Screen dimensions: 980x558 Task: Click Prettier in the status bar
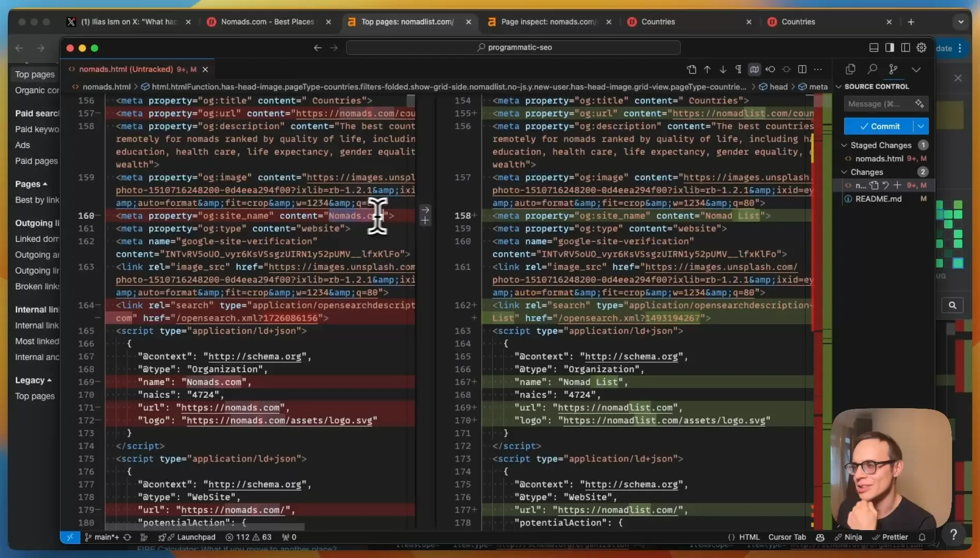click(890, 537)
